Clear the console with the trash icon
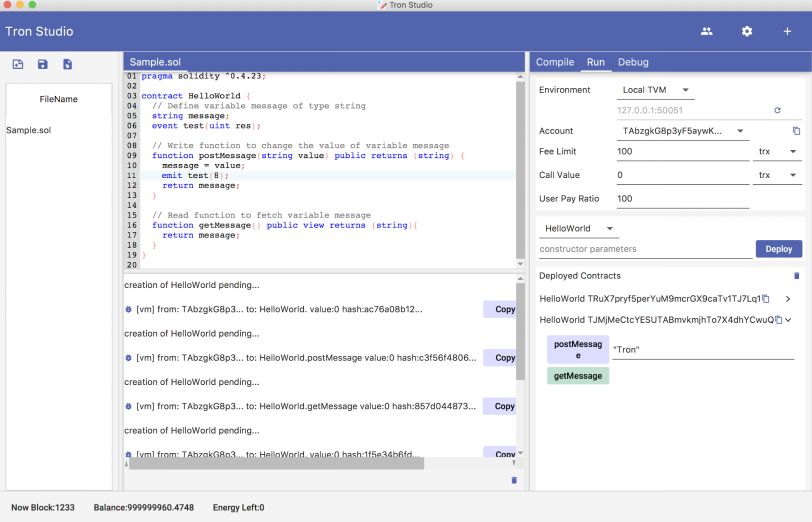Viewport: 812px width, 522px height. pos(514,480)
